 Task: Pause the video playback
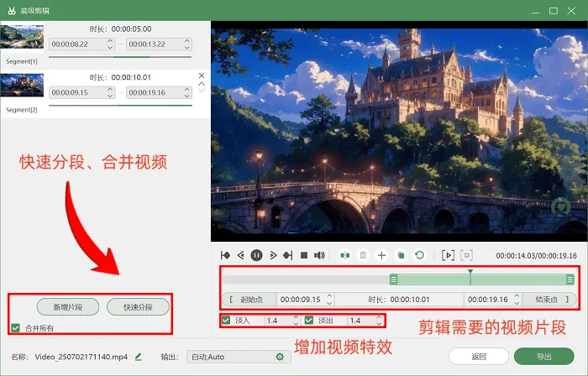[x=256, y=255]
